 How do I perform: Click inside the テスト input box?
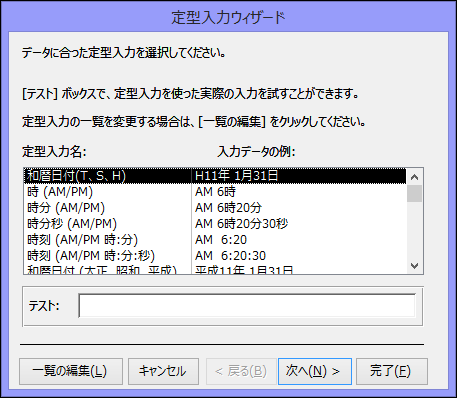coord(247,305)
